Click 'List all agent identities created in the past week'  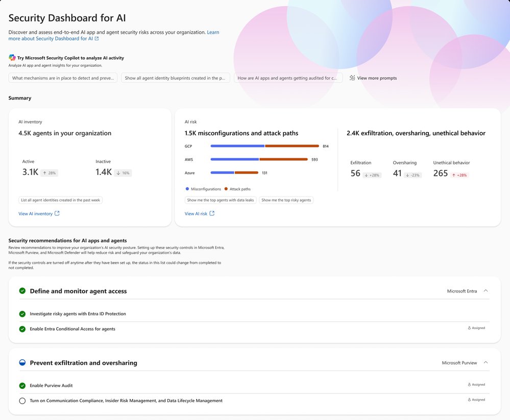[x=61, y=200]
